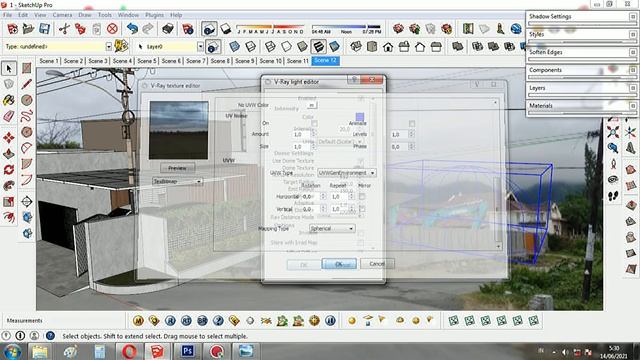Click the Open file folder icon
The width and height of the screenshot is (640, 360).
point(28,29)
